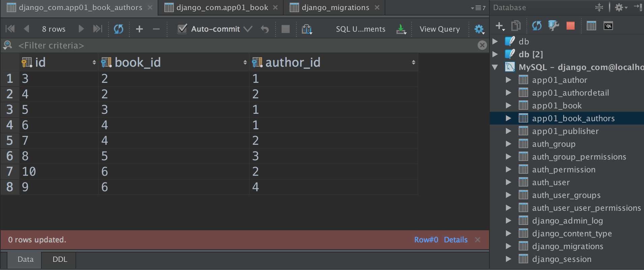Stop the running query in editor toolbar

click(x=285, y=29)
